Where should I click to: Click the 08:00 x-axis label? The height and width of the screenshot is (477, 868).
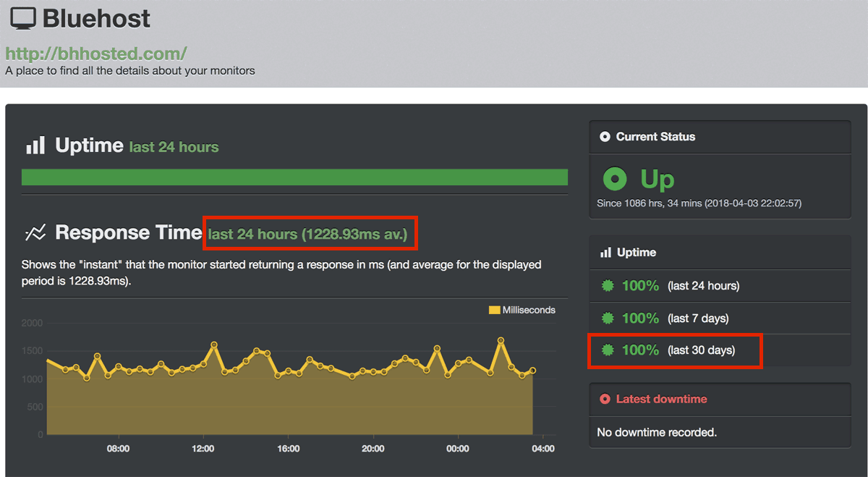[x=118, y=449]
